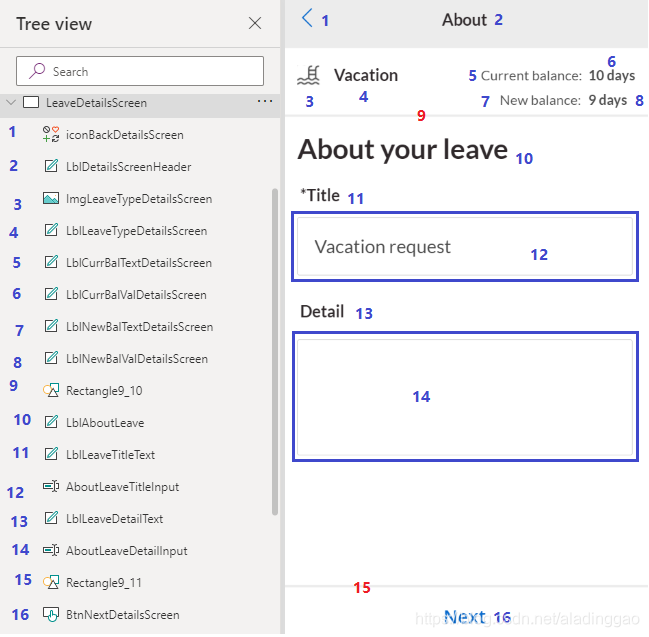The height and width of the screenshot is (637, 649).
Task: Click the label icon beside LblNewBalValDetailsScreen
Action: (x=51, y=358)
